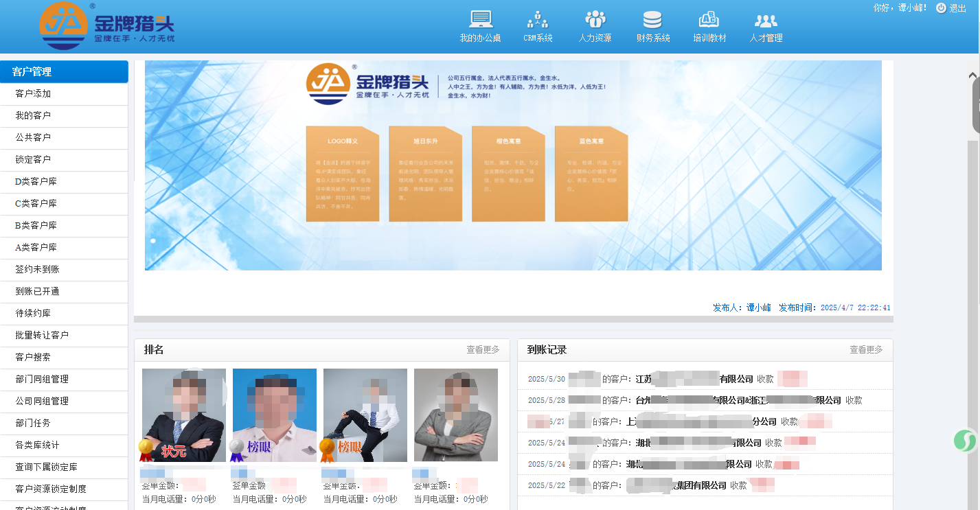The image size is (980, 510).
Task: Click the page vertical scrollbar up arrow
Action: click(972, 76)
